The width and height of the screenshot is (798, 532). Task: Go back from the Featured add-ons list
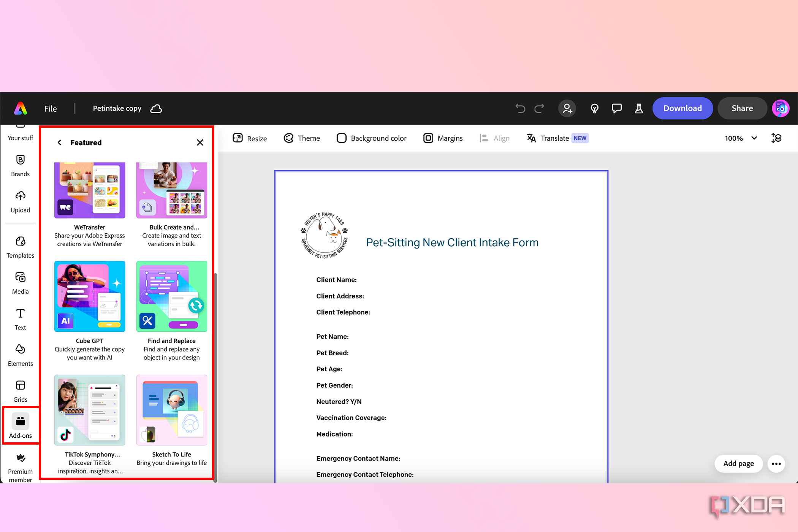coord(59,142)
